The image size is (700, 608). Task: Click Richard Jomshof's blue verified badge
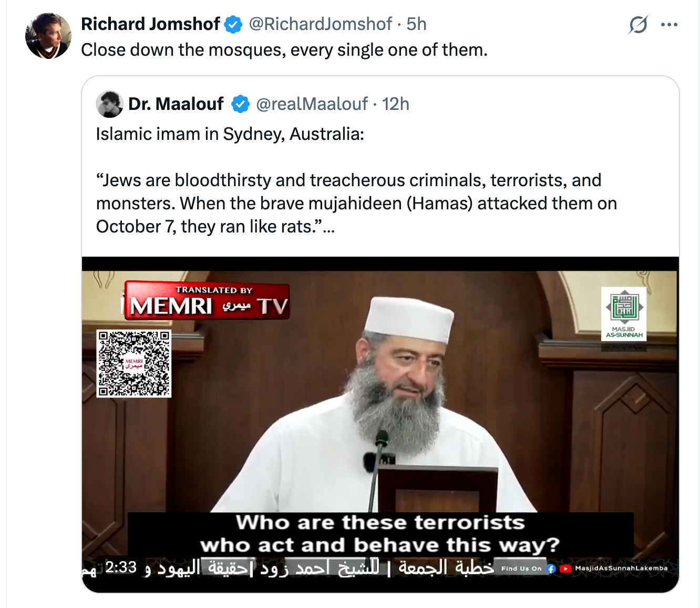pos(233,25)
